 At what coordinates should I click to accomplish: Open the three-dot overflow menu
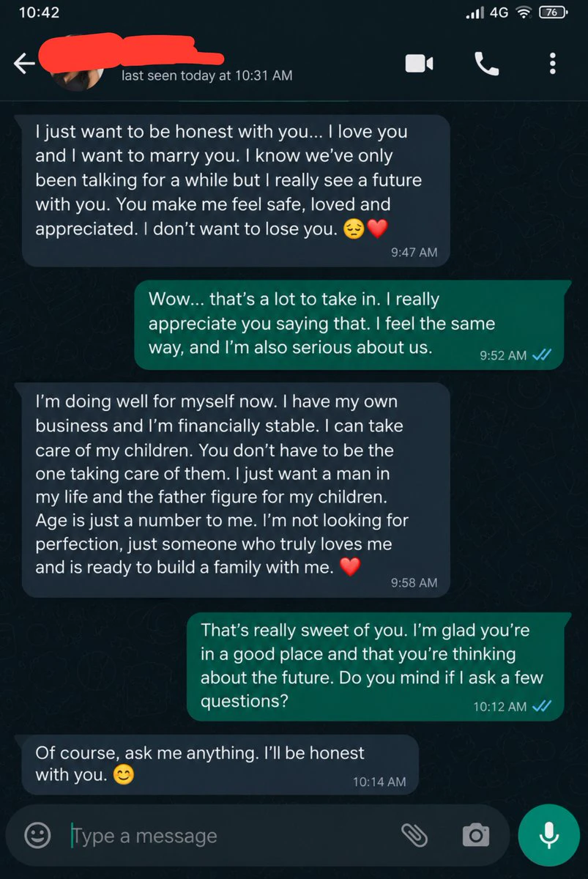[x=553, y=64]
